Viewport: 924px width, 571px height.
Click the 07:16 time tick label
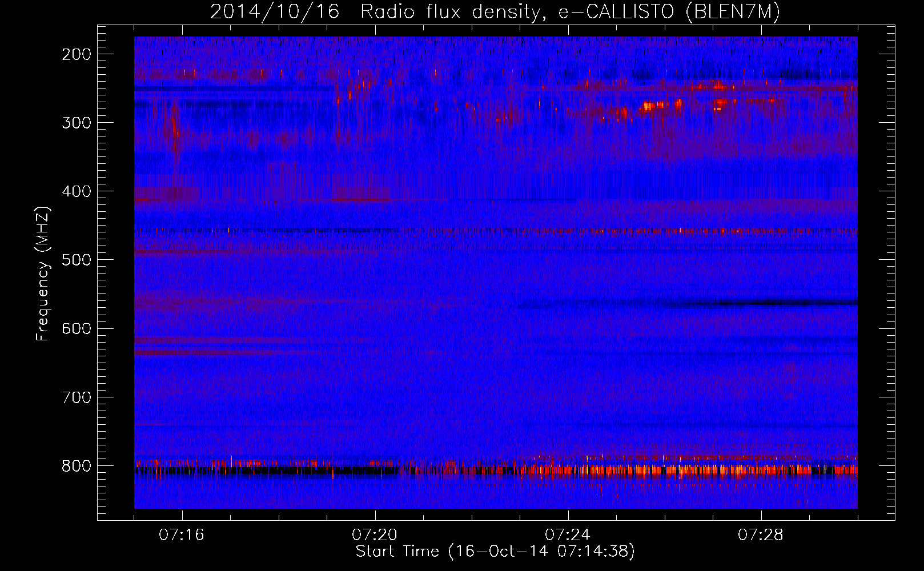point(182,535)
